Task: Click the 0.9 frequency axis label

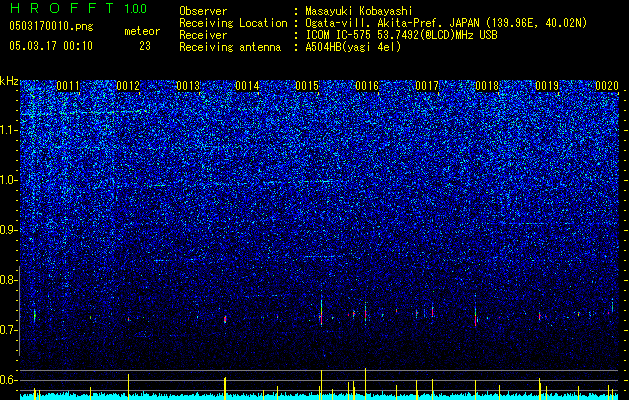Action: click(9, 230)
